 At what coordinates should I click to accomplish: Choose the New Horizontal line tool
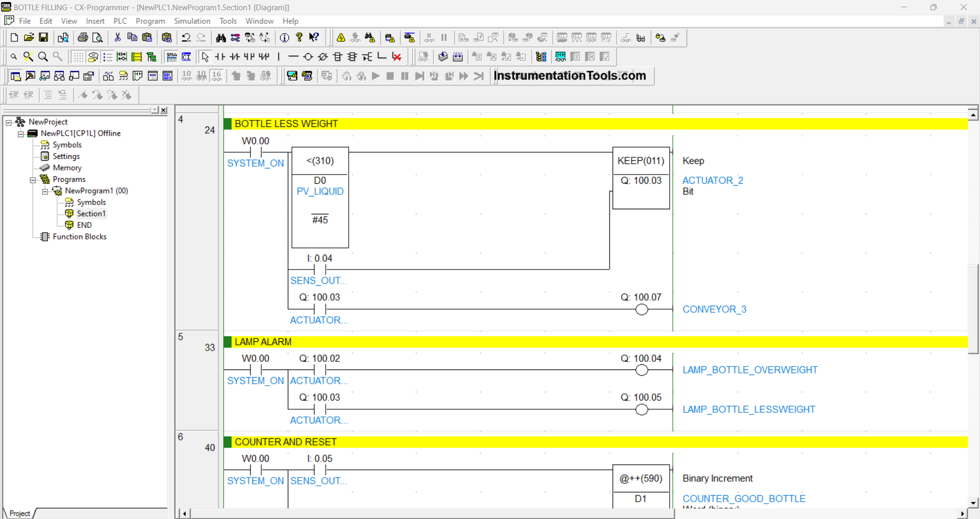pos(293,57)
